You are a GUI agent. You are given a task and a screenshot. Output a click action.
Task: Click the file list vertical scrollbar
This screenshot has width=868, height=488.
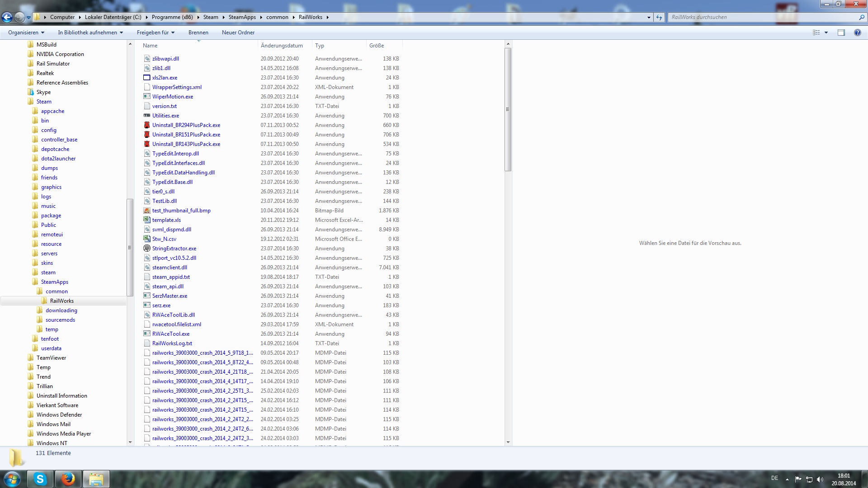508,109
